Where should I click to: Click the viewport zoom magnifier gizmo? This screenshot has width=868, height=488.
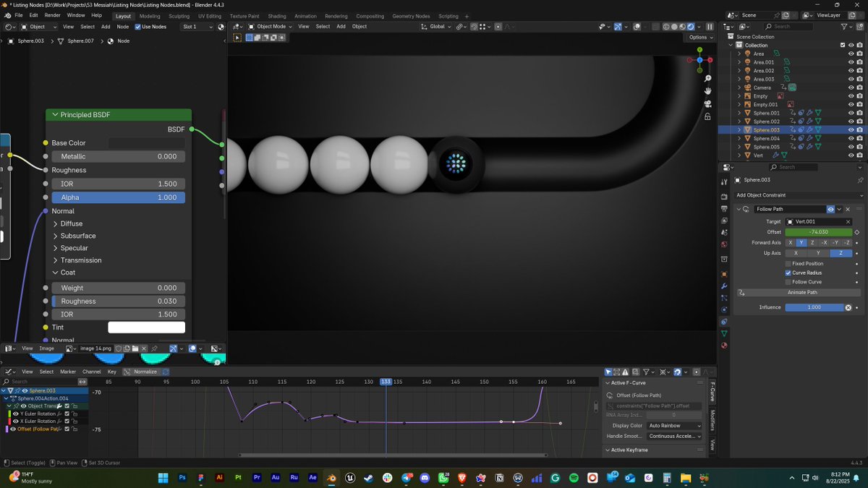(x=707, y=78)
